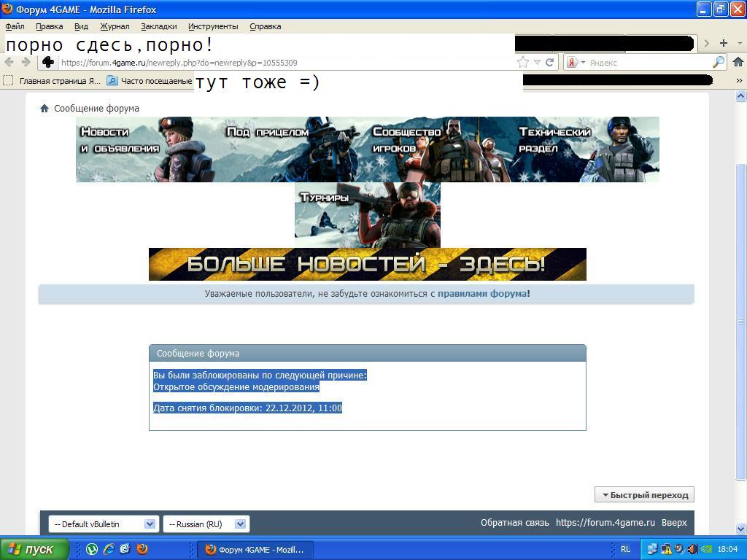Click the 18:04 taskbar clock
Screen dimensions: 747x560
(727, 550)
